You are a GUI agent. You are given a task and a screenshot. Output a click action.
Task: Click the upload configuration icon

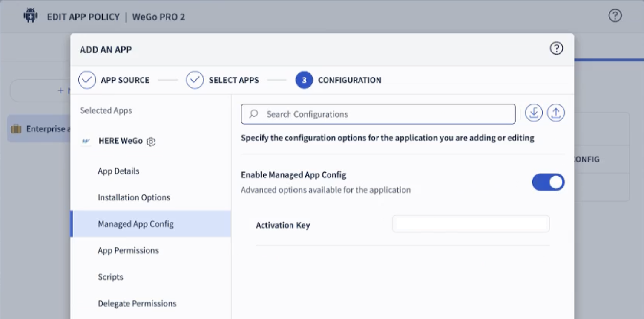556,113
